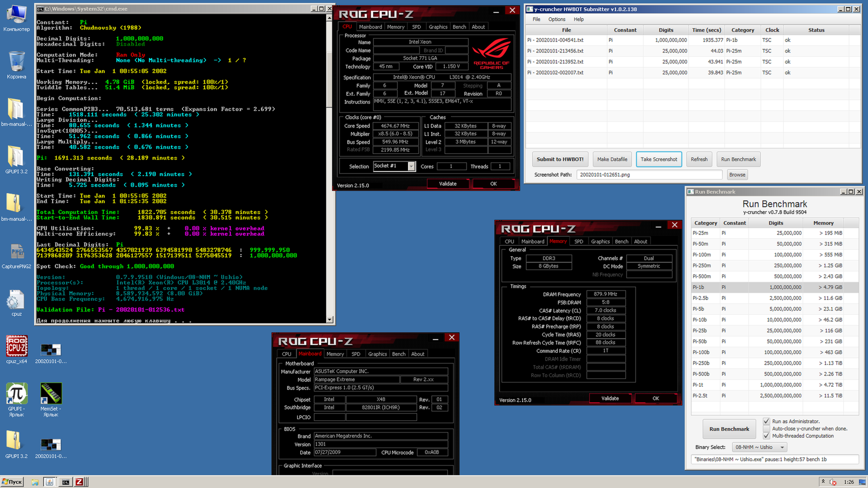Click Submit to HWBOT! button
Viewport: 868px width, 488px height.
[560, 159]
